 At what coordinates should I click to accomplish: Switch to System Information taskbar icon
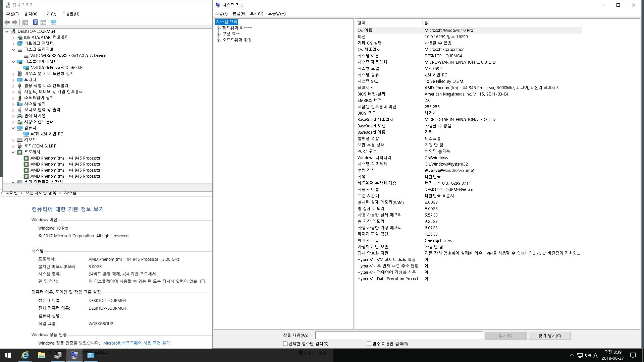pyautogui.click(x=74, y=355)
